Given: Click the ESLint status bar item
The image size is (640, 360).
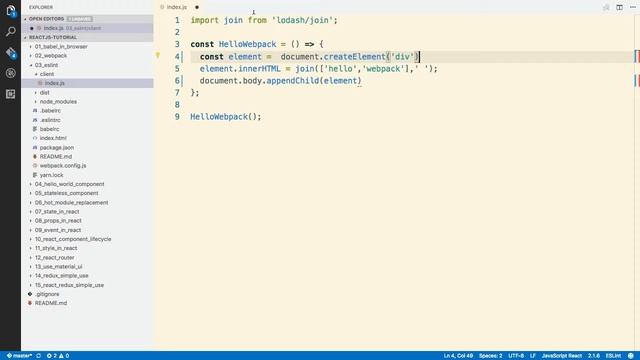Looking at the screenshot, I should (x=613, y=356).
